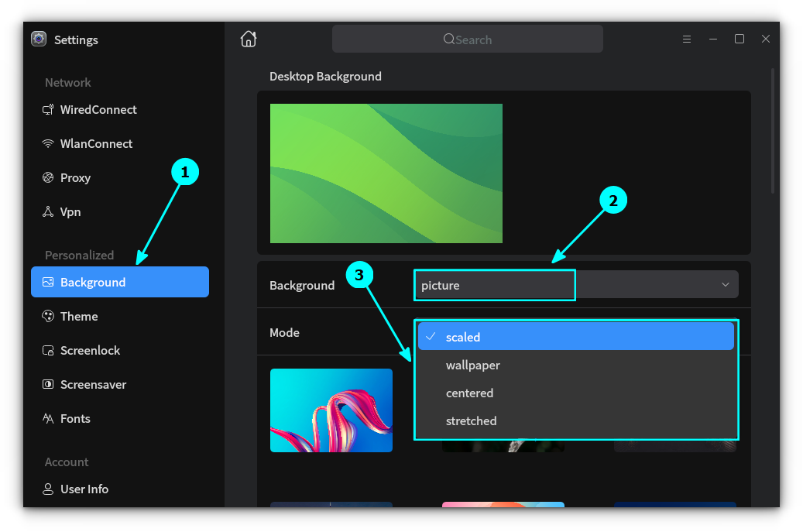Configure Proxy settings
The image size is (803, 532).
pyautogui.click(x=74, y=177)
